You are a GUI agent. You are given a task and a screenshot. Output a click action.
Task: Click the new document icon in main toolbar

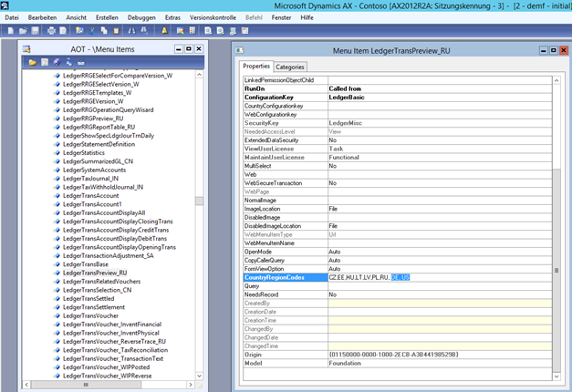coord(10,31)
